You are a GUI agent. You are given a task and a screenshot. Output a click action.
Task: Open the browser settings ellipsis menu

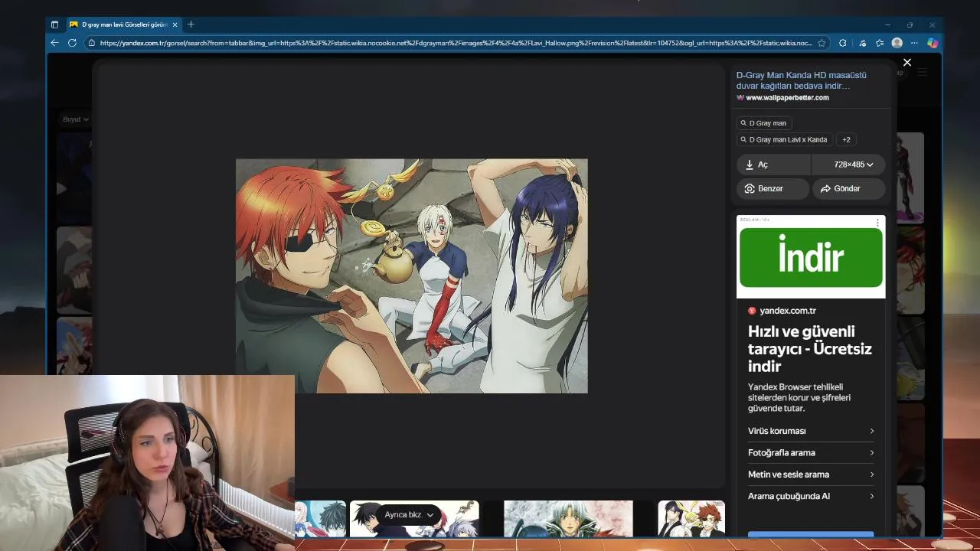pos(914,43)
